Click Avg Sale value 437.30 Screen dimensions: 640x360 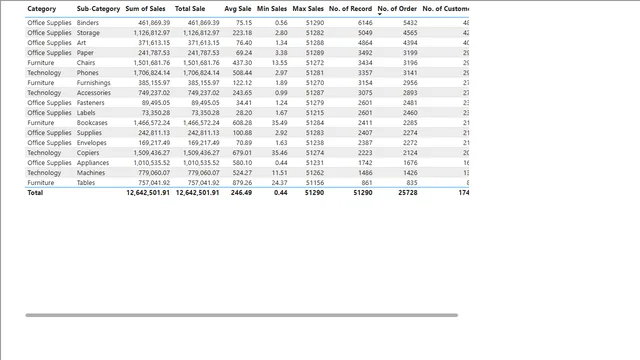click(242, 63)
